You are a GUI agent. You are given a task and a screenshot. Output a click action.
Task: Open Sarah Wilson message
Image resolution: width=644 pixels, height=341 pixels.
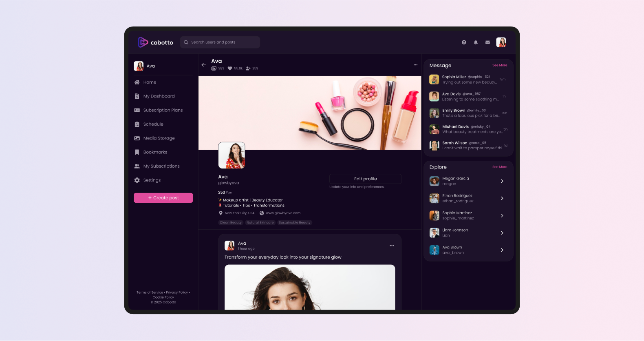click(468, 146)
